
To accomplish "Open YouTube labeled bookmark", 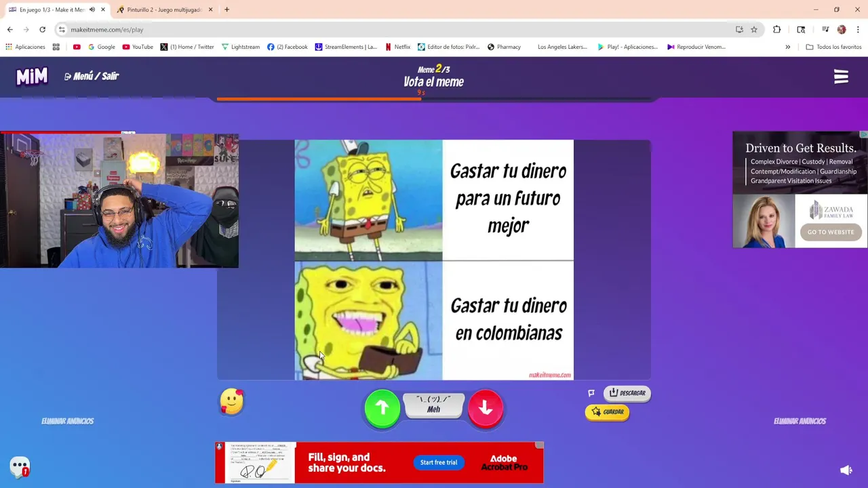I will 138,47.
